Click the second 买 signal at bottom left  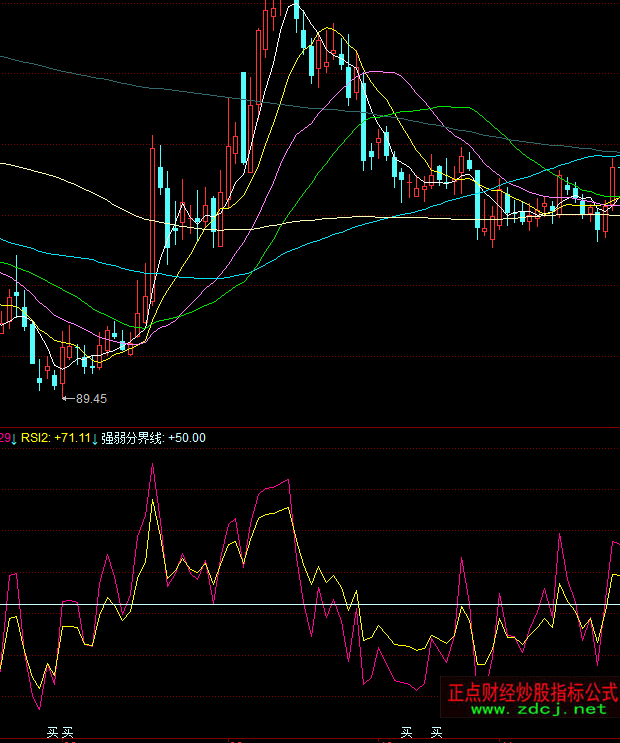coord(68,733)
